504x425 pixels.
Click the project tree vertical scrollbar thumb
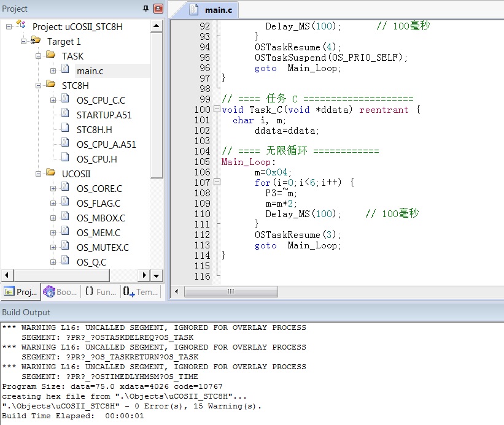click(157, 105)
